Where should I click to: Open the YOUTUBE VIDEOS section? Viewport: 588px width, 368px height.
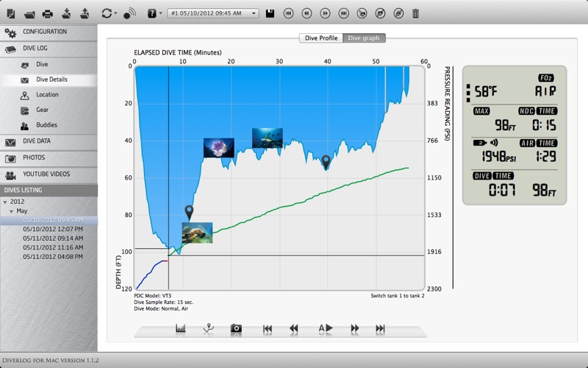click(49, 174)
